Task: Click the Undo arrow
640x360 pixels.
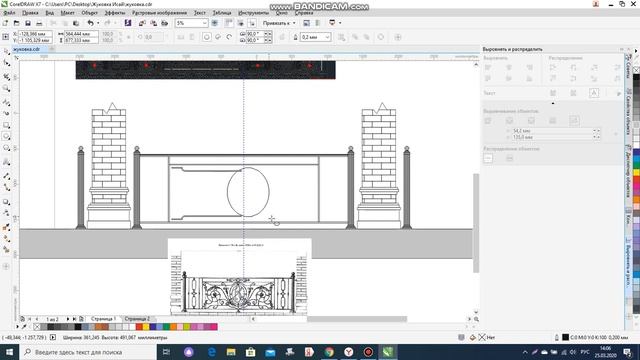Action: pyautogui.click(x=90, y=23)
